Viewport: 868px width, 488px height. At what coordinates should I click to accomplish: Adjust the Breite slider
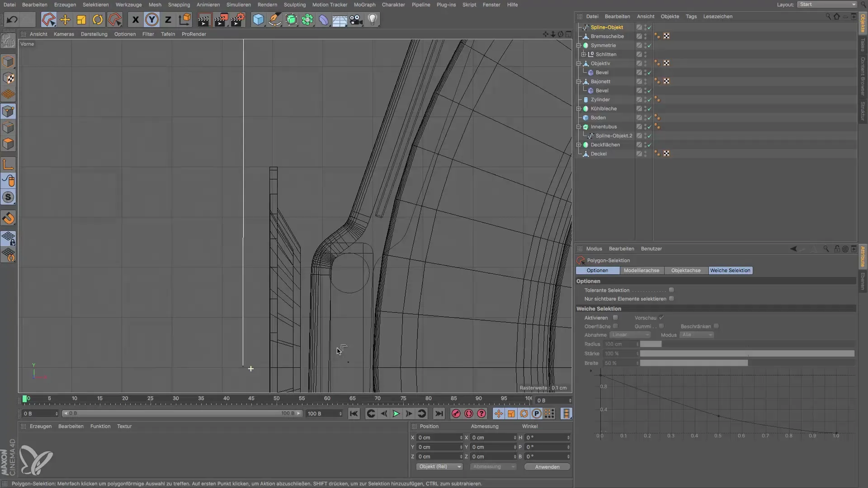pos(747,363)
